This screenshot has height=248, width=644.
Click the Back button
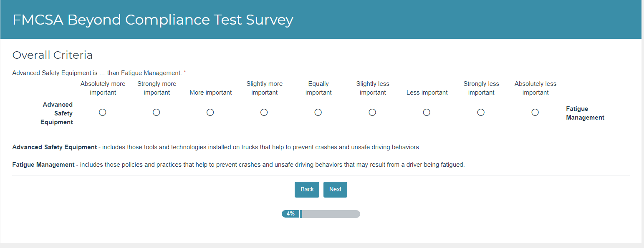[x=307, y=190]
